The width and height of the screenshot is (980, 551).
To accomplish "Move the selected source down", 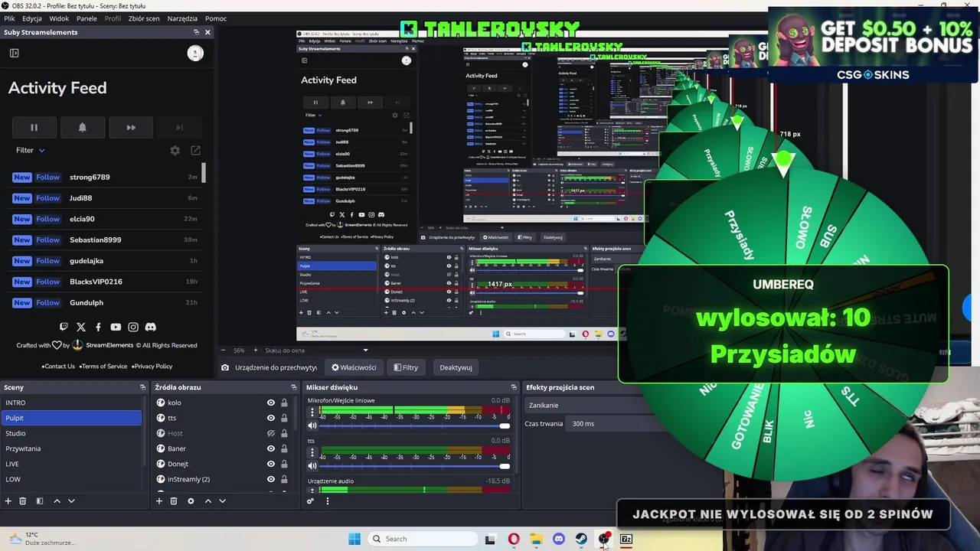I will pos(222,500).
